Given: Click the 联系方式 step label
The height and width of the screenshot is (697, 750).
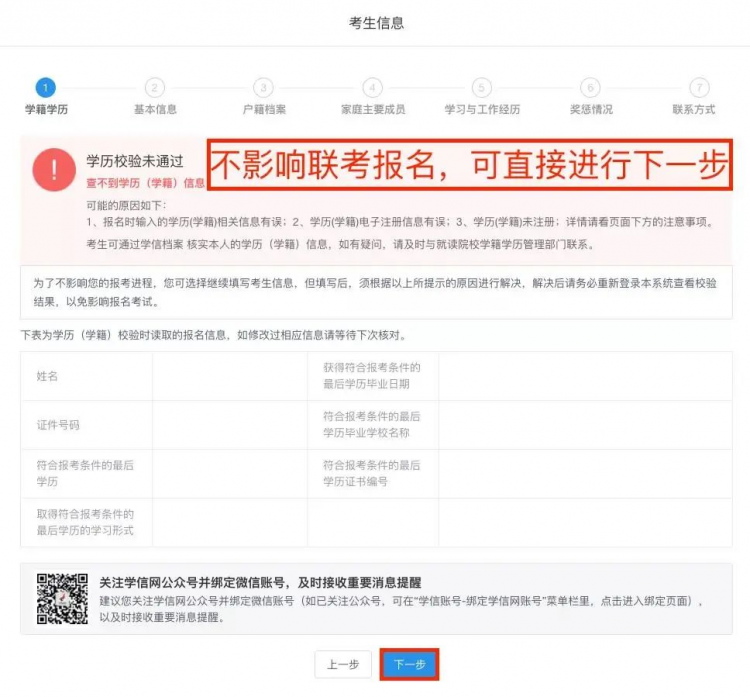Looking at the screenshot, I should pos(694,110).
